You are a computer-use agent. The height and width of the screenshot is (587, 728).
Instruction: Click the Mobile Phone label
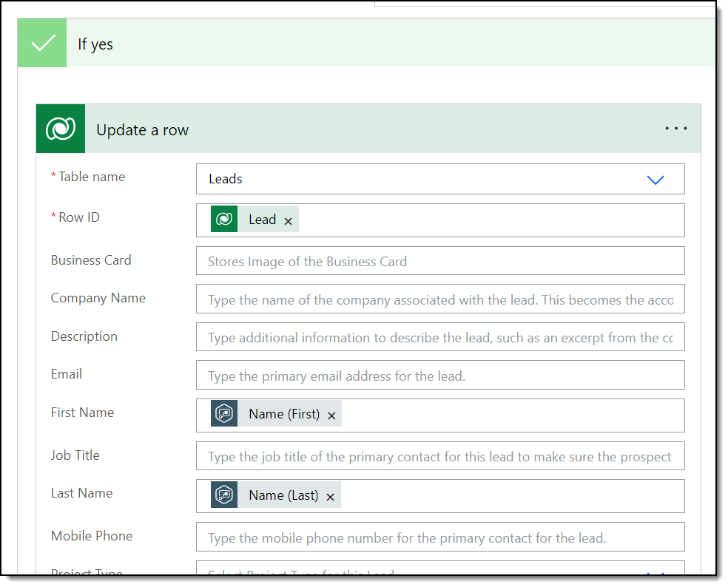click(92, 536)
